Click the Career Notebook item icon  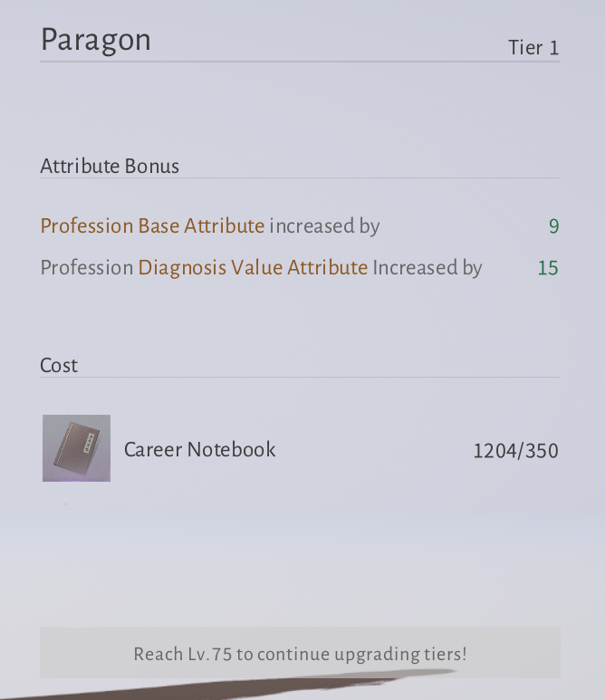76,448
